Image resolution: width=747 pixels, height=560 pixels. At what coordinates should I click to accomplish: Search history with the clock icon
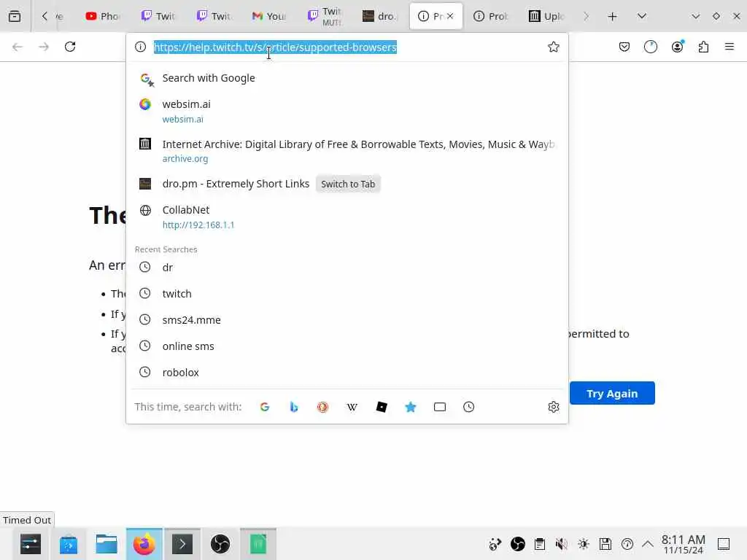point(469,407)
